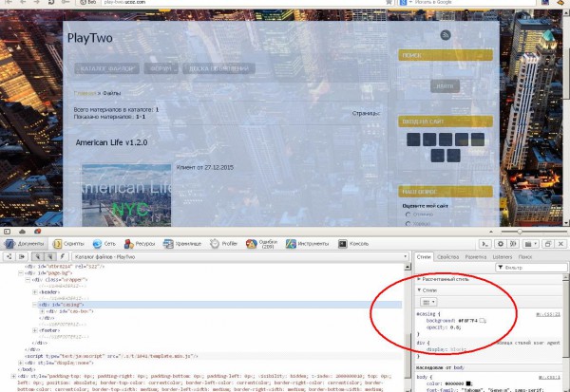Toggle highlight element on hover

(49, 257)
